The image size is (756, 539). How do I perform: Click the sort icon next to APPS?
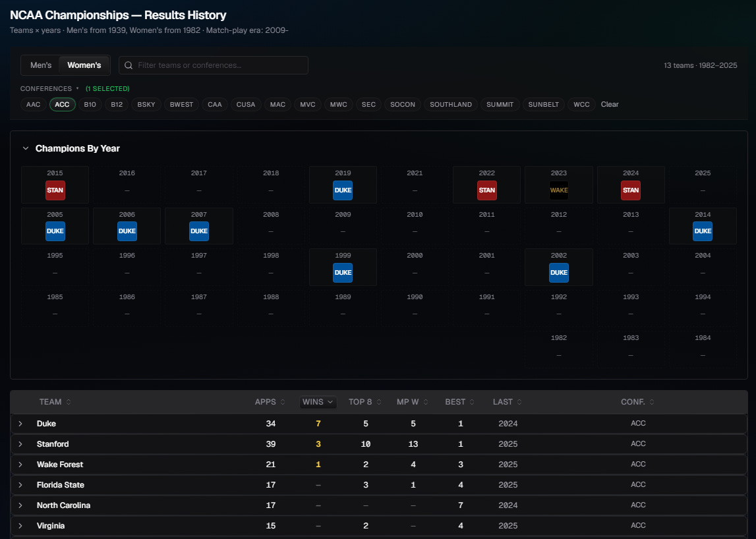pos(283,402)
